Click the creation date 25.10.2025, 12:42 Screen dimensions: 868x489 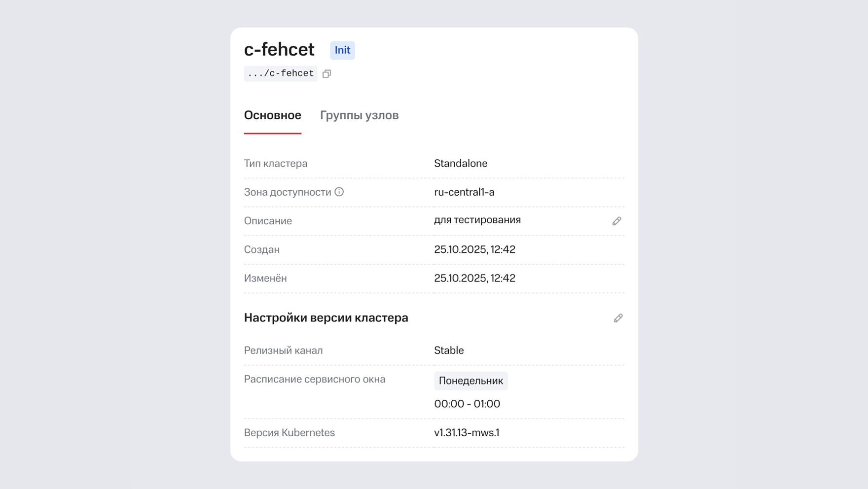point(474,249)
